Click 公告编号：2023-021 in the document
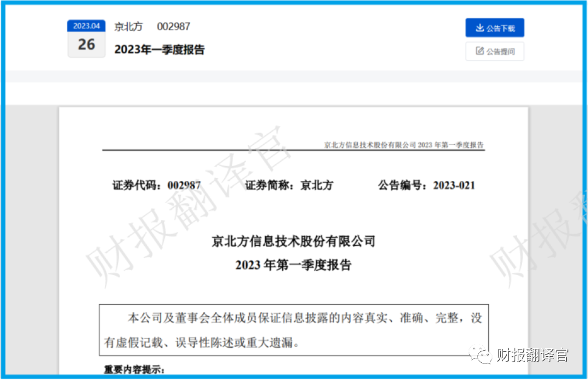588x381 pixels. [x=426, y=185]
